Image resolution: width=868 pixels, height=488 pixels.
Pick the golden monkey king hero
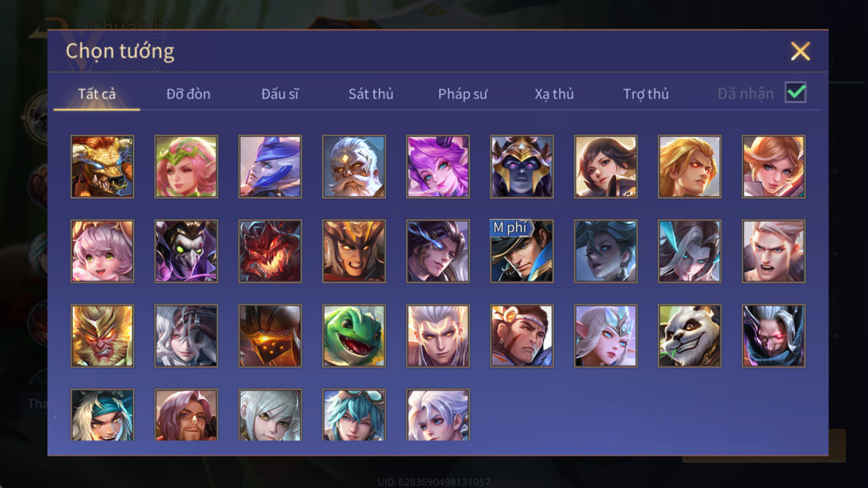102,336
